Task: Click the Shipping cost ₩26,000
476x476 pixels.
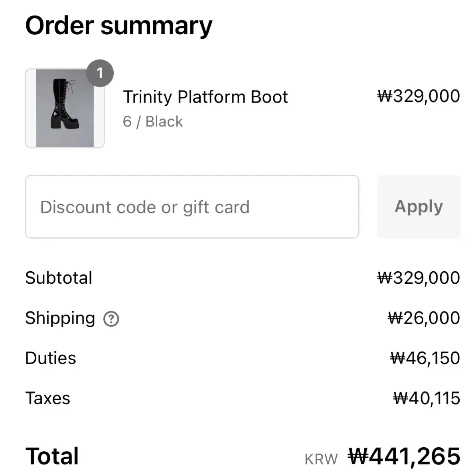Action: 424,318
